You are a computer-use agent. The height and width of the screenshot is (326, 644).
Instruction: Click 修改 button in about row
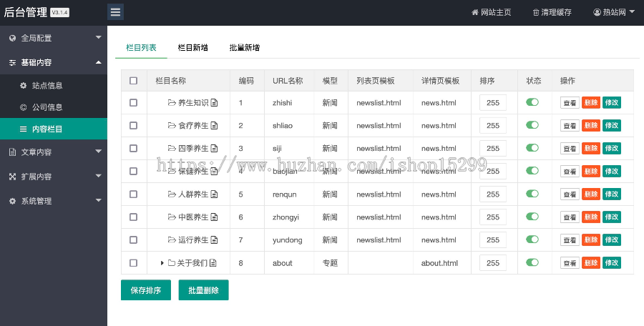tap(612, 263)
